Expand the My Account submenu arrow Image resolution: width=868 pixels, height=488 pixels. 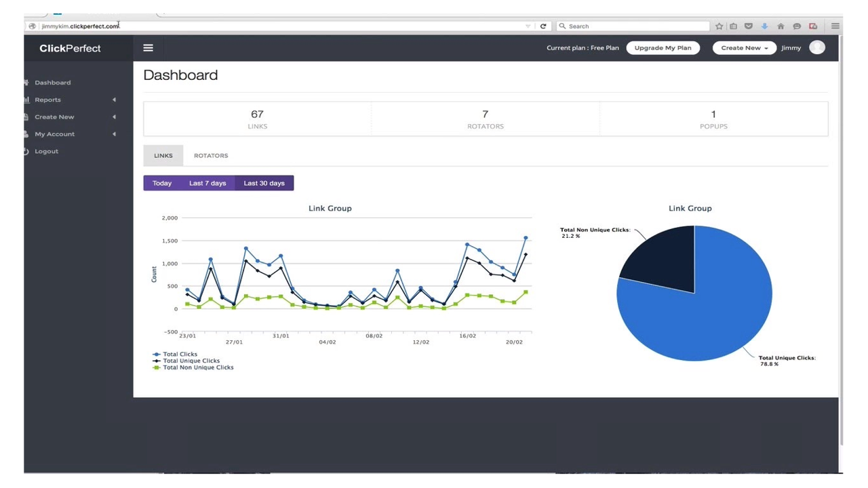click(114, 134)
